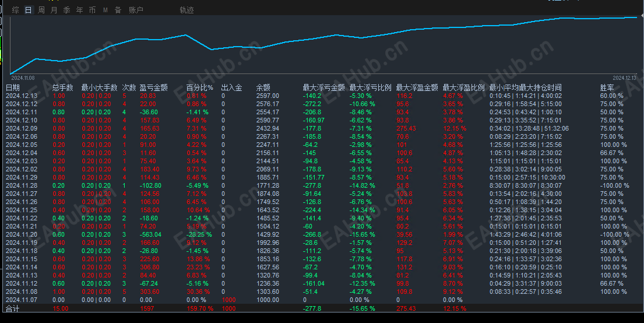Switch to the 季 quarterly tab
The width and height of the screenshot is (644, 323).
click(x=66, y=10)
